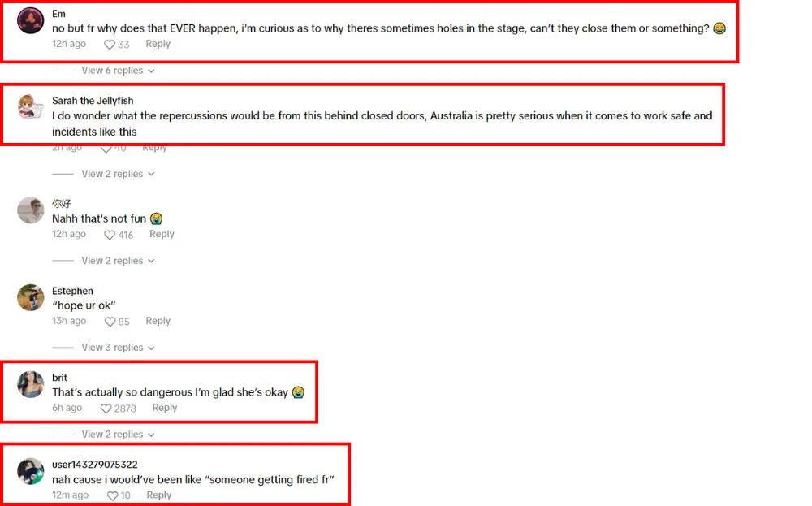Expand View 2 replies under Sarah's comment
The image size is (812, 506).
pyautogui.click(x=118, y=174)
